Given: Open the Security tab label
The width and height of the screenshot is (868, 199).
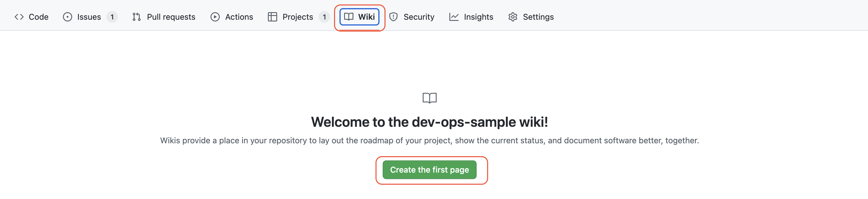Looking at the screenshot, I should click(419, 17).
